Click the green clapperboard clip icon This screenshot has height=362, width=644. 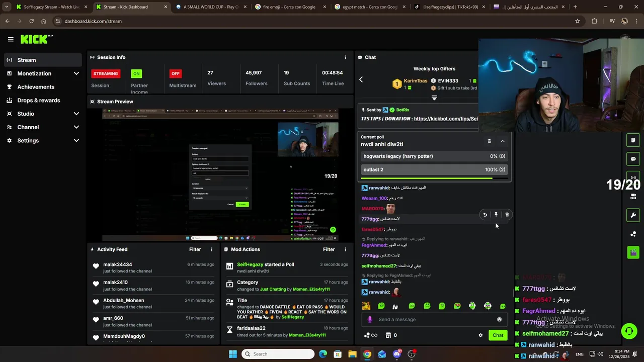click(x=633, y=252)
